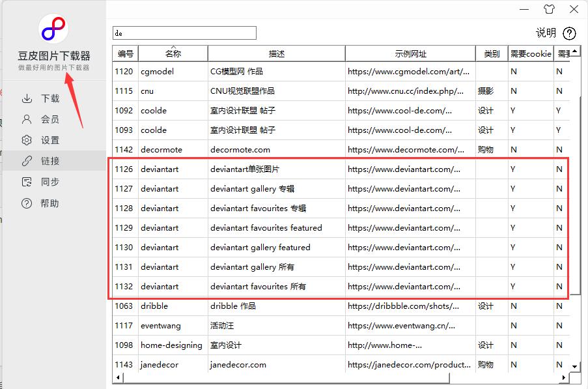Click the chain-link icon beside 链接
The width and height of the screenshot is (588, 389).
point(27,161)
